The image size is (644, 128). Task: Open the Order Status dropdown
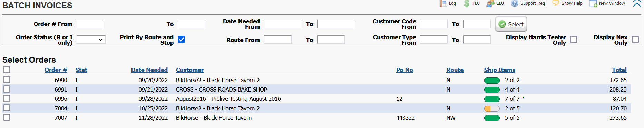pyautogui.click(x=91, y=40)
